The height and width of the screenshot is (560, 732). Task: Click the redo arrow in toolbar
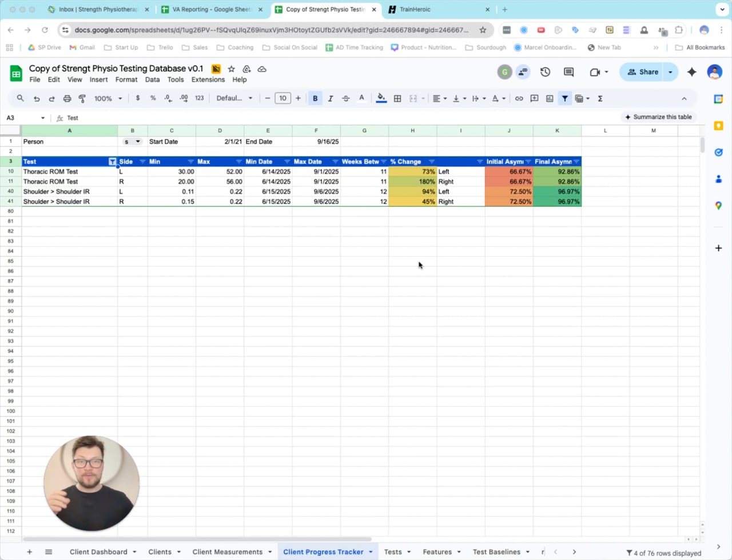click(51, 98)
